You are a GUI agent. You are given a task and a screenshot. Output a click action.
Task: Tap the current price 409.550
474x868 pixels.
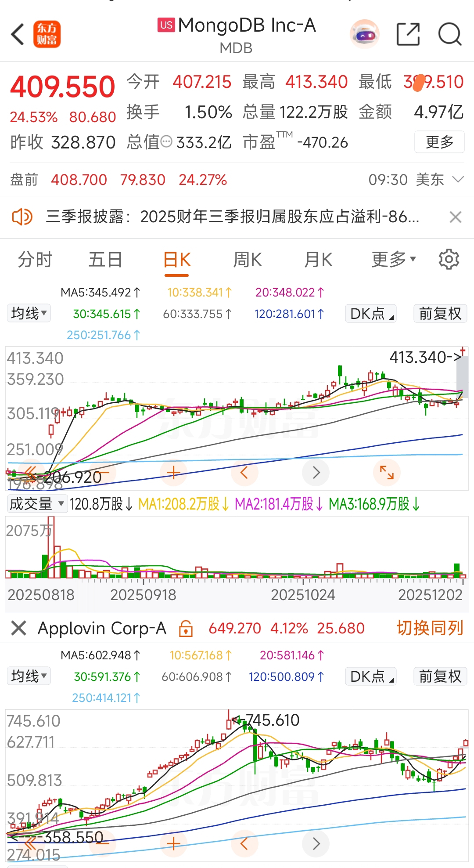click(x=63, y=87)
